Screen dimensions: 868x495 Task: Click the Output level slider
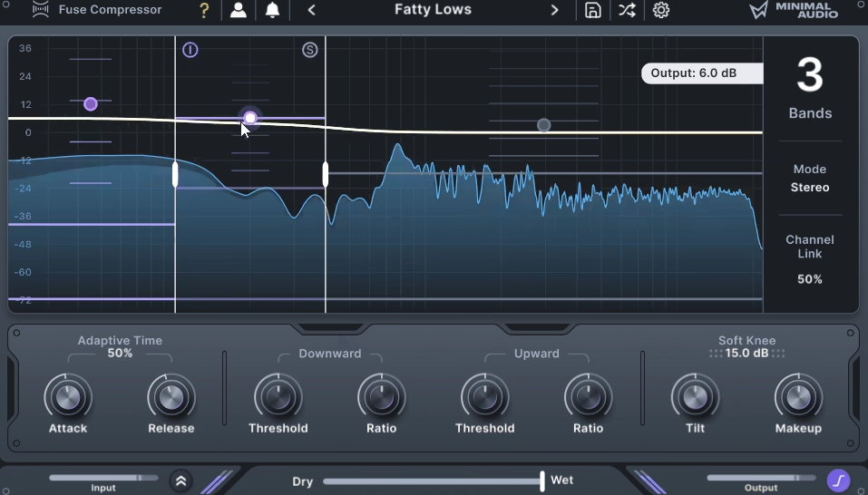click(761, 478)
